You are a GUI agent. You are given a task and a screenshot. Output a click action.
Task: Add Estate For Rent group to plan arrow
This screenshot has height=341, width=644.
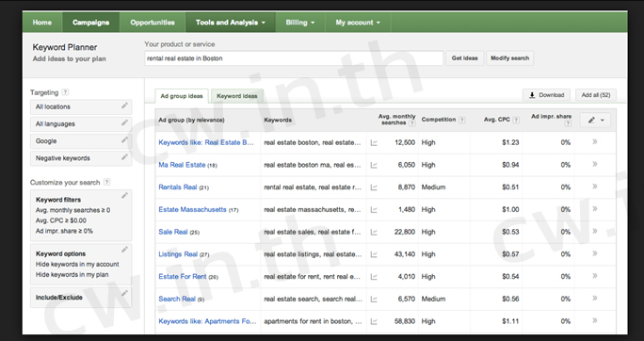[595, 276]
